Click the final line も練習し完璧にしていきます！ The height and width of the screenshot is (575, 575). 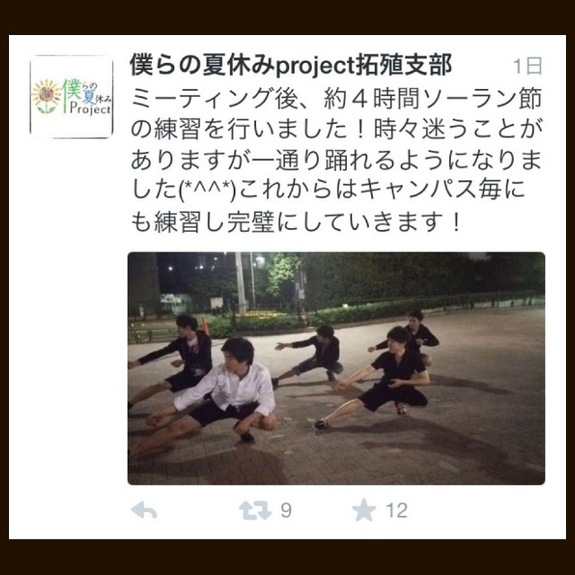[296, 222]
